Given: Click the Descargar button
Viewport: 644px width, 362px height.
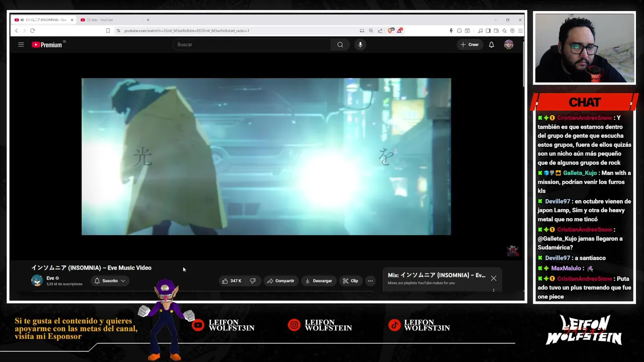Looking at the screenshot, I should point(318,281).
